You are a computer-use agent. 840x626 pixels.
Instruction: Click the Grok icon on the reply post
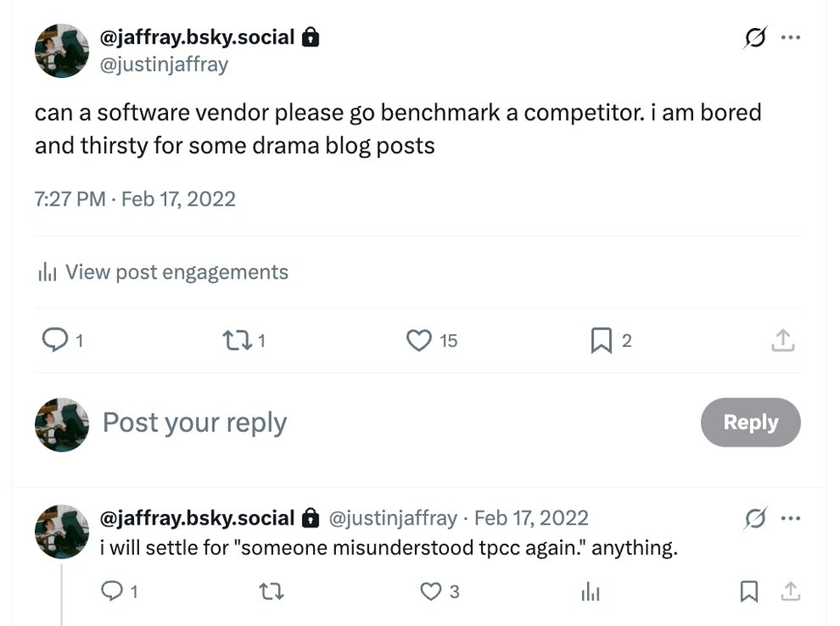point(753,518)
